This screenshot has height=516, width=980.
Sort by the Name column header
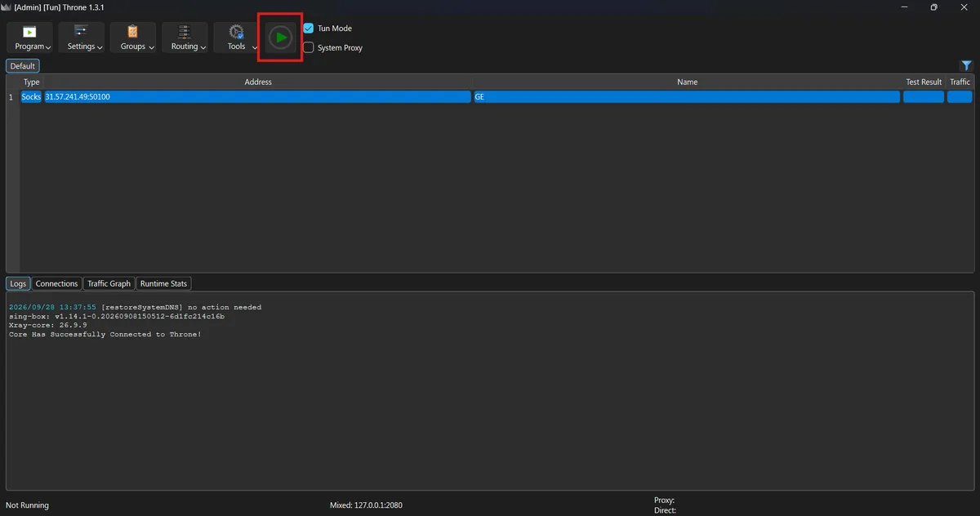tap(688, 82)
